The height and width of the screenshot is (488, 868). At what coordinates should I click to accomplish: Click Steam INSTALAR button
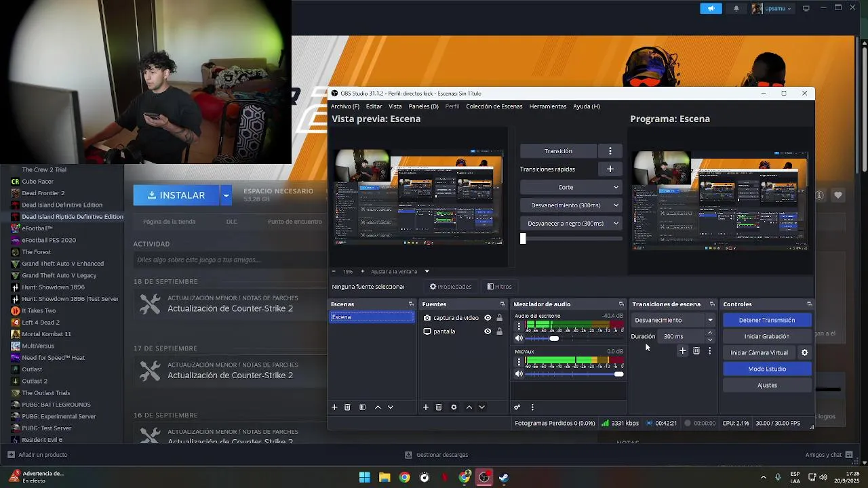176,195
